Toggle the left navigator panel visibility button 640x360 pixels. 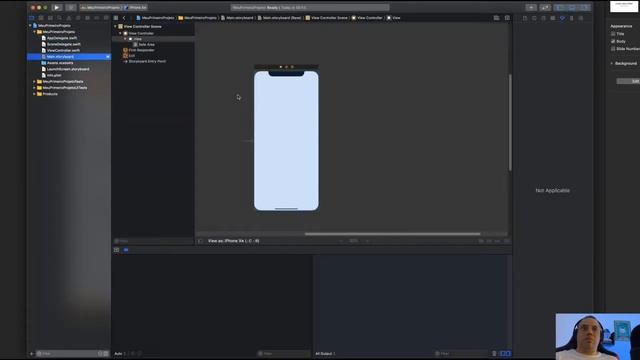[x=560, y=7]
